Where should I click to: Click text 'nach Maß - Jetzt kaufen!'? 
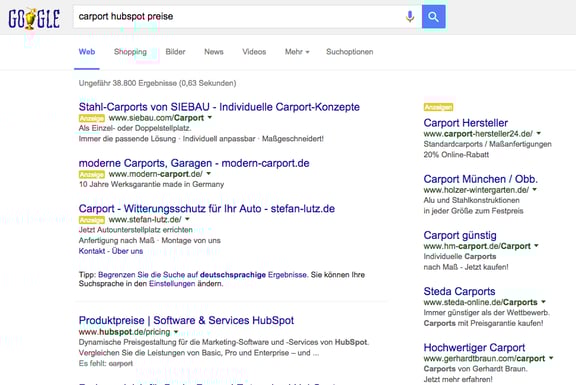(x=466, y=267)
